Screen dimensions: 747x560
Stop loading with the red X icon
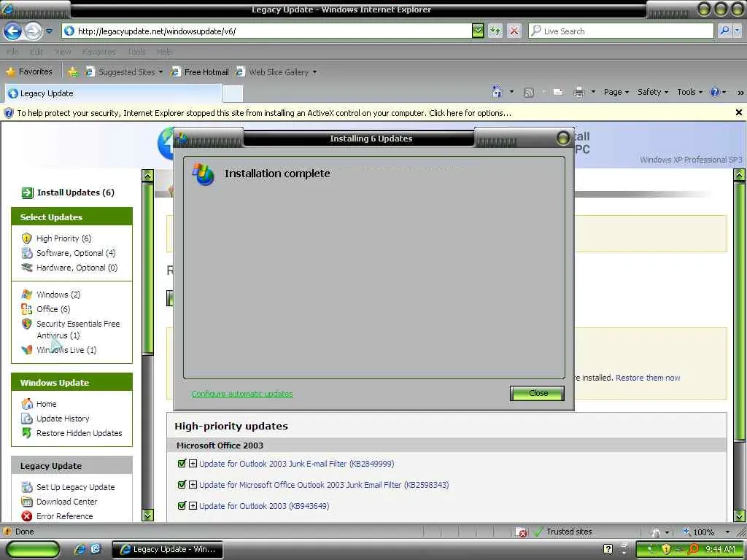point(514,31)
